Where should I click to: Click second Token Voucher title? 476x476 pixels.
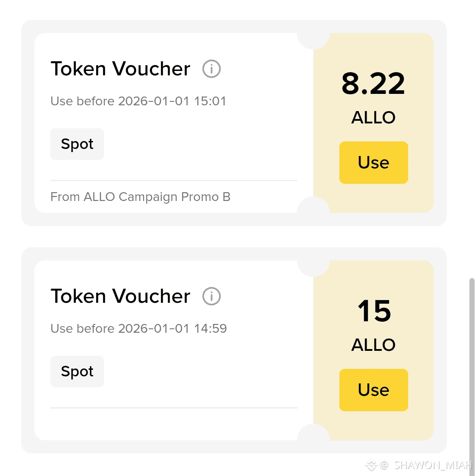120,296
